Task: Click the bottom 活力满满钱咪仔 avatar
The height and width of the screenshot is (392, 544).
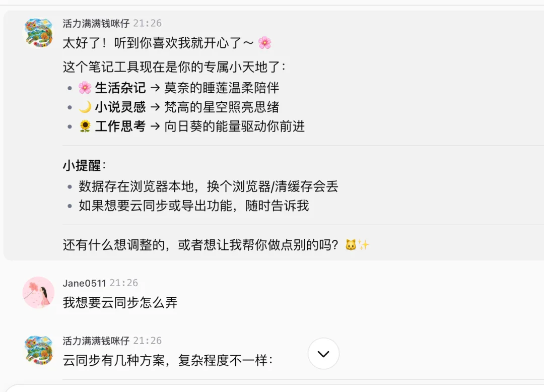Action: pyautogui.click(x=39, y=350)
